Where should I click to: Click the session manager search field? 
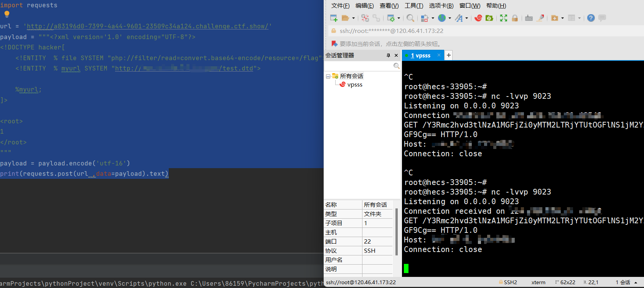(359, 66)
